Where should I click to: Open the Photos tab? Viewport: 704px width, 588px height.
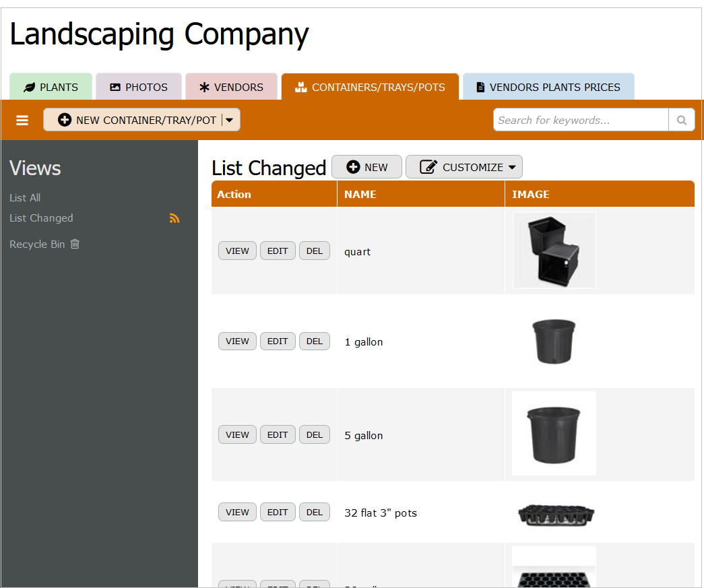coord(139,87)
